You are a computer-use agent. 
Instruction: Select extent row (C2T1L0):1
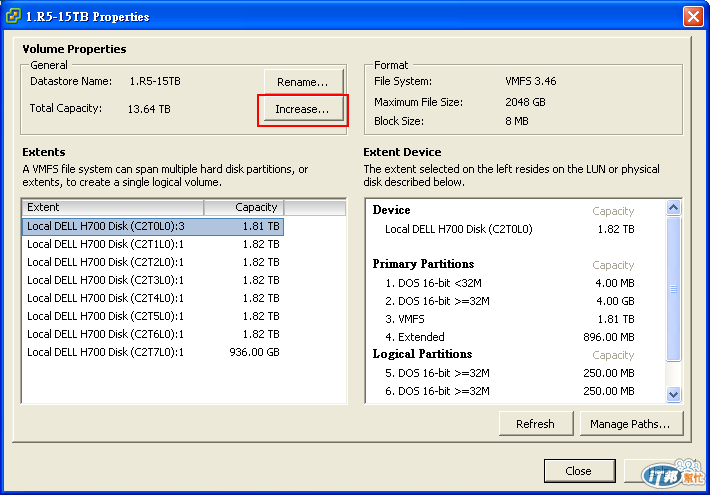153,244
